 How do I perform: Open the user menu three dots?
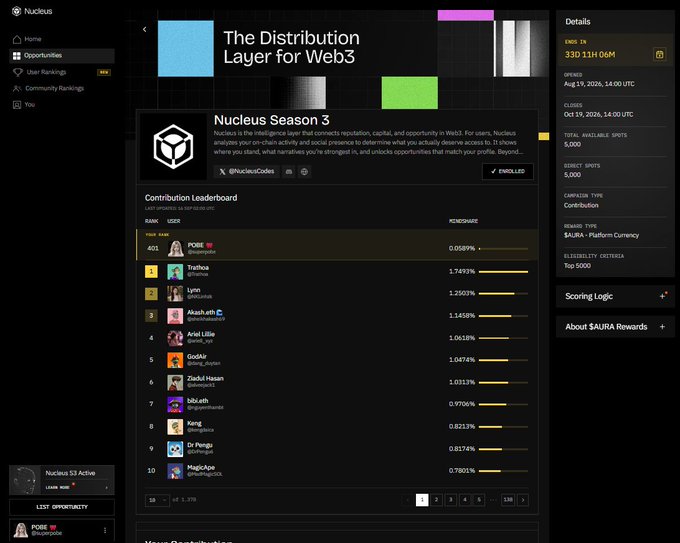pyautogui.click(x=105, y=530)
